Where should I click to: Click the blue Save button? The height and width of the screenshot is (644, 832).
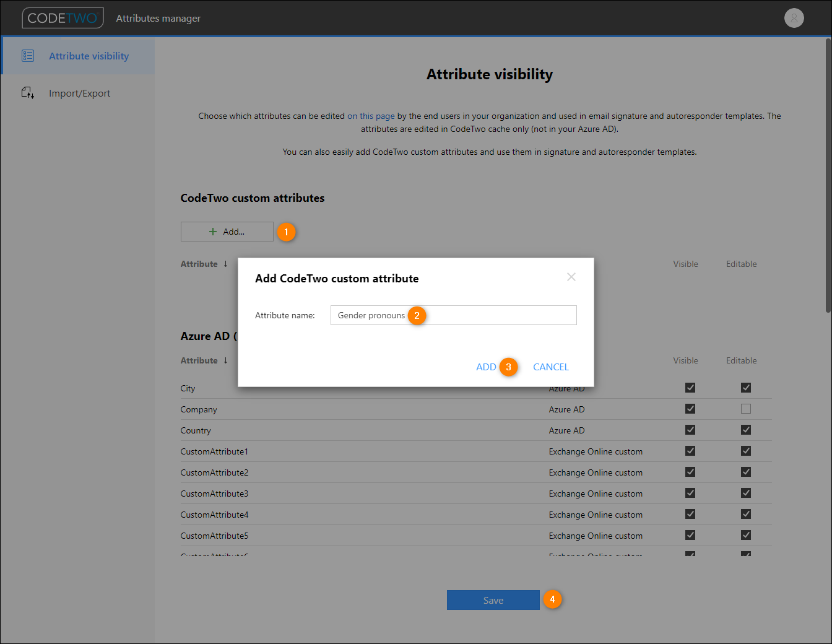493,600
